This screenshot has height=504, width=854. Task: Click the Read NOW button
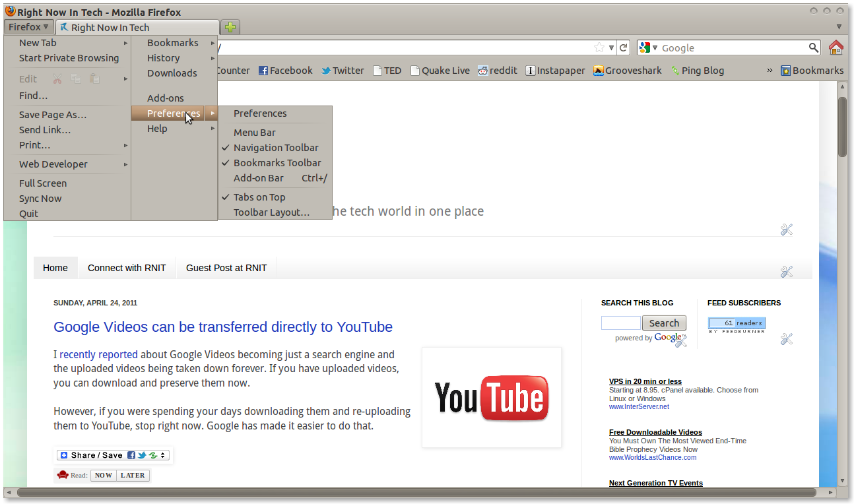click(x=104, y=475)
